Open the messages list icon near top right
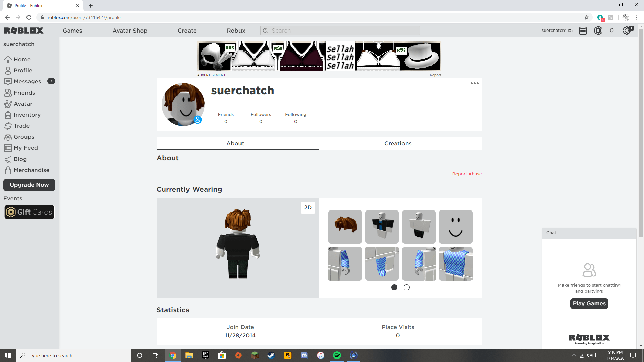Viewport: 644px width, 362px height. tap(583, 31)
